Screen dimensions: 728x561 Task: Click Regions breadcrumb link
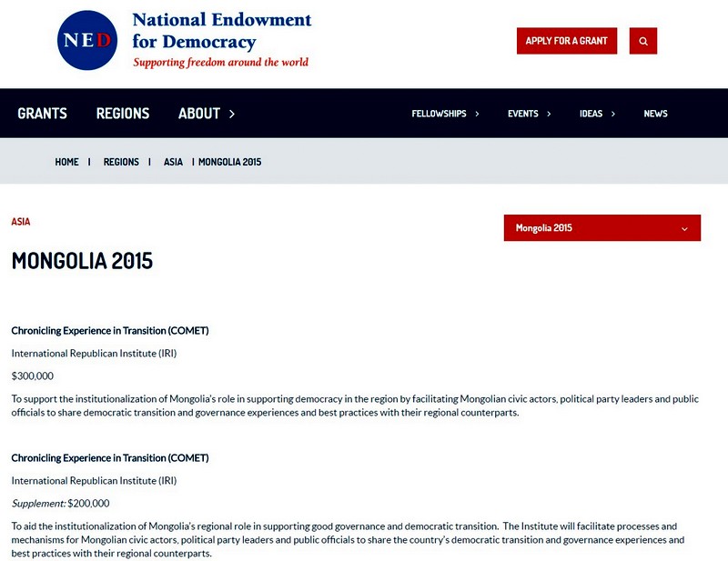pyautogui.click(x=121, y=162)
